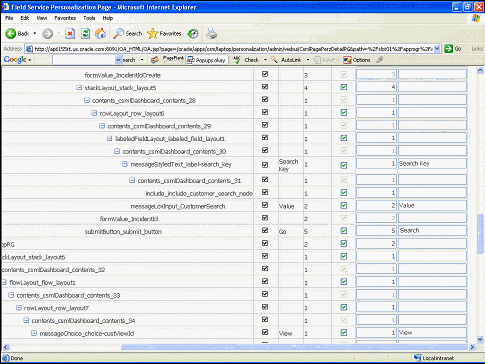Open the address bar dropdown arrow
The width and height of the screenshot is (485, 364).
point(437,49)
